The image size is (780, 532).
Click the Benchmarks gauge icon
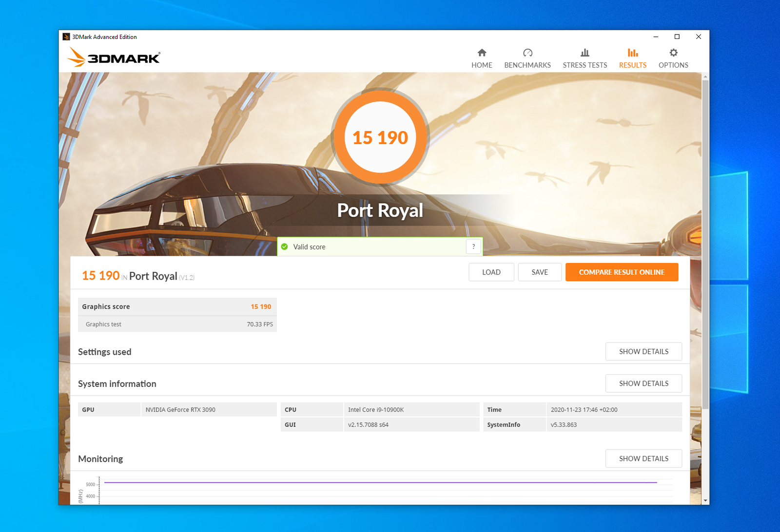click(527, 53)
